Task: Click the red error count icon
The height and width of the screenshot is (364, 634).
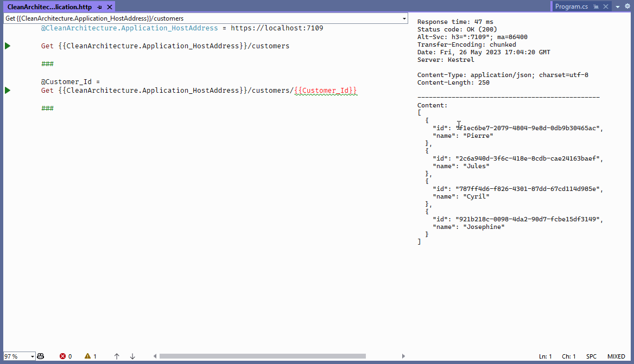Action: click(64, 356)
